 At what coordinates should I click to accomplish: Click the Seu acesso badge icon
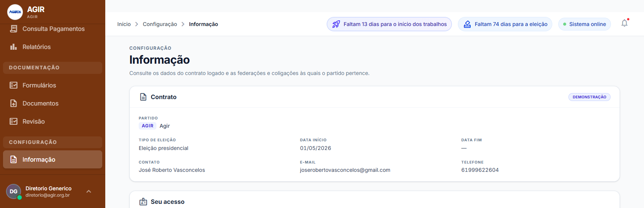[x=143, y=202]
